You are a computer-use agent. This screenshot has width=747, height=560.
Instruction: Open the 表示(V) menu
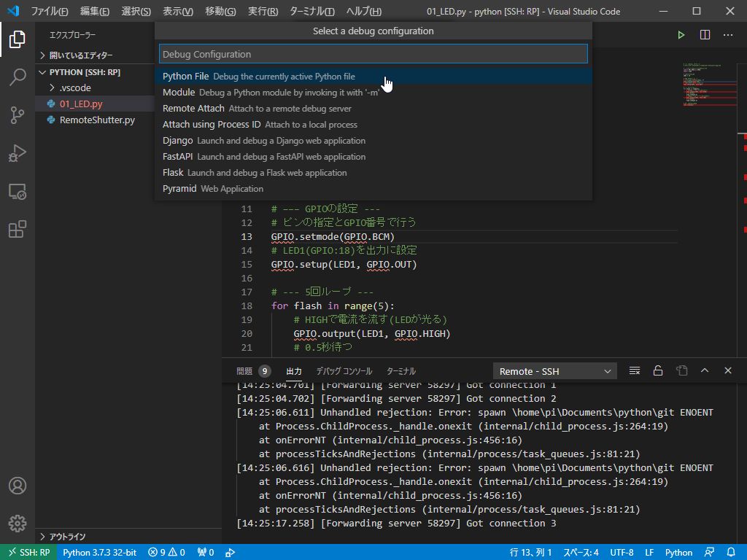click(178, 11)
